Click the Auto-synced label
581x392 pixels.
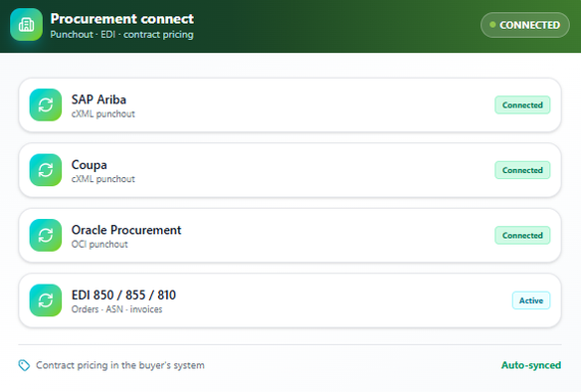[x=531, y=365]
